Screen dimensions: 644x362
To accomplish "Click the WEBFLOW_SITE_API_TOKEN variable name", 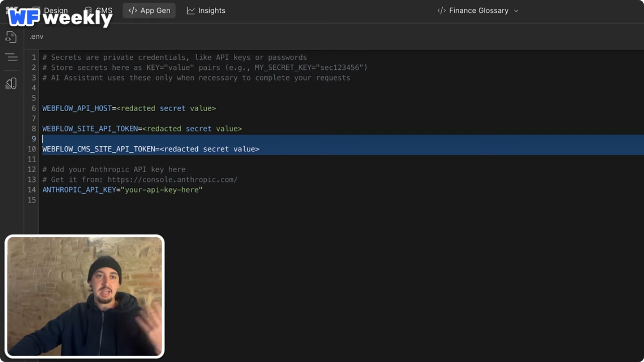I will pos(90,129).
